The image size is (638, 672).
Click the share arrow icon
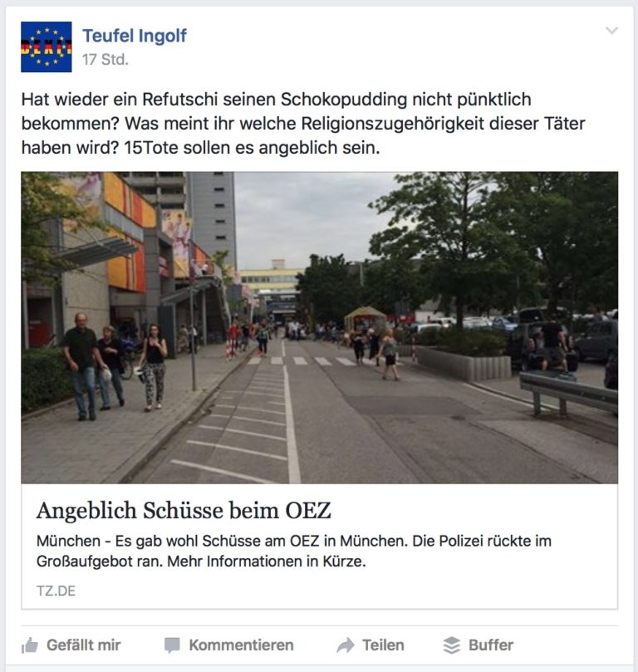[x=346, y=645]
